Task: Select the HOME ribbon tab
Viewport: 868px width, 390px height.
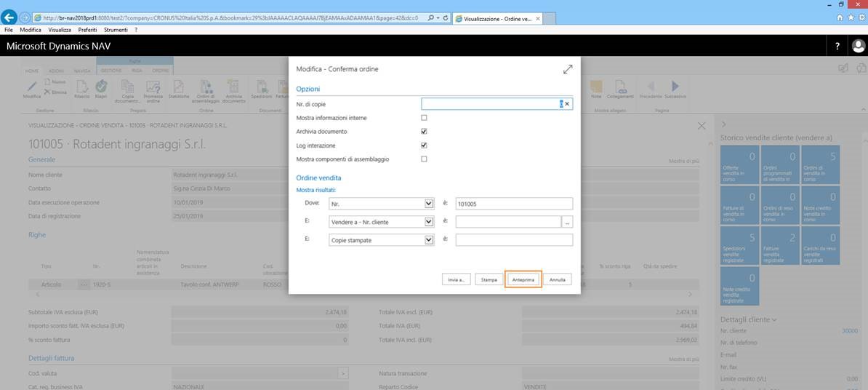Action: (32, 71)
